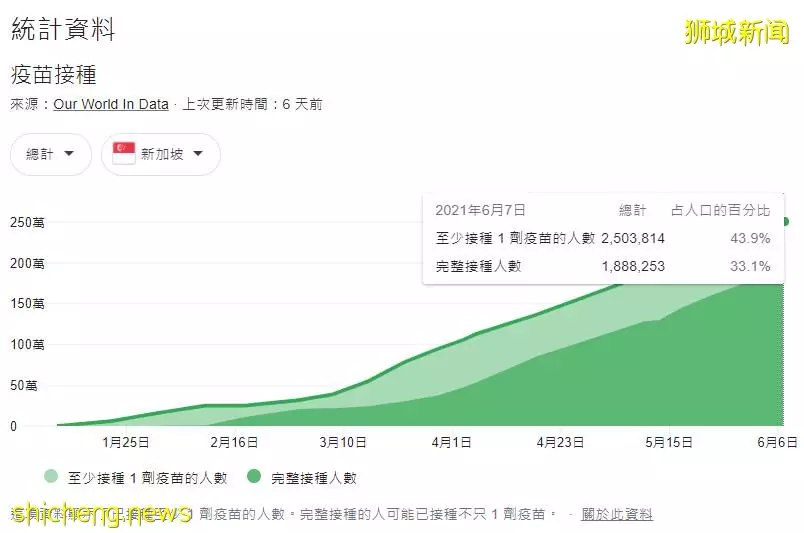The height and width of the screenshot is (533, 804).
Task: Click the 完整接種人數 legend label
Action: click(x=314, y=478)
